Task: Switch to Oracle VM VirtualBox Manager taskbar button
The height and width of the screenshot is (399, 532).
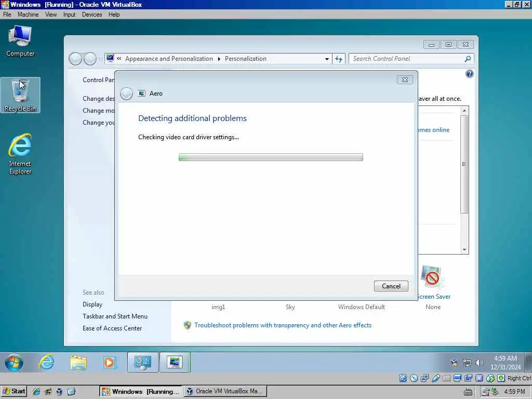Action: click(x=225, y=391)
